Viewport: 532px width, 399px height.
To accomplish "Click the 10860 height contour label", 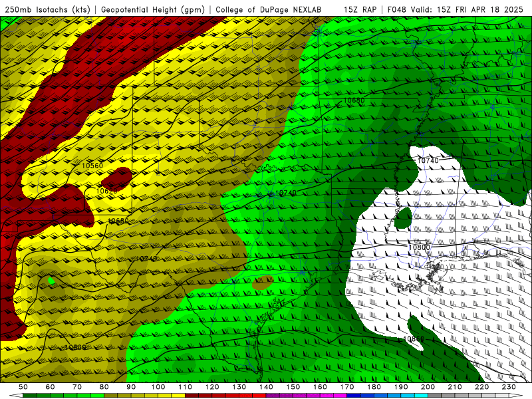I will (x=414, y=339).
